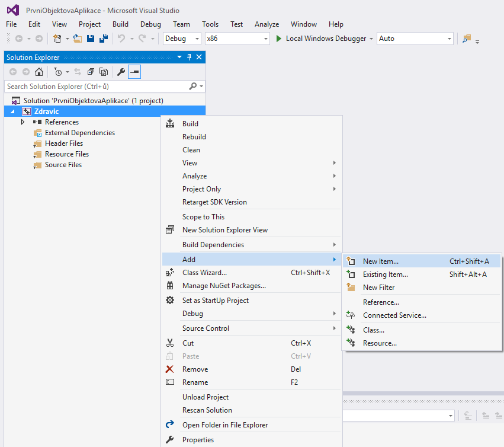The image size is (504, 447).
Task: Choose Class... in Add submenu
Action: pyautogui.click(x=422, y=330)
